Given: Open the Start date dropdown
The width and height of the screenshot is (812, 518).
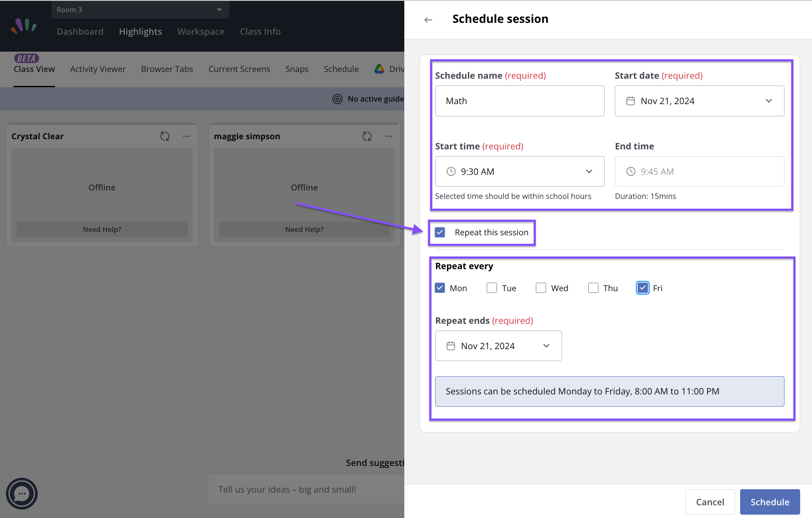Looking at the screenshot, I should pyautogui.click(x=700, y=101).
